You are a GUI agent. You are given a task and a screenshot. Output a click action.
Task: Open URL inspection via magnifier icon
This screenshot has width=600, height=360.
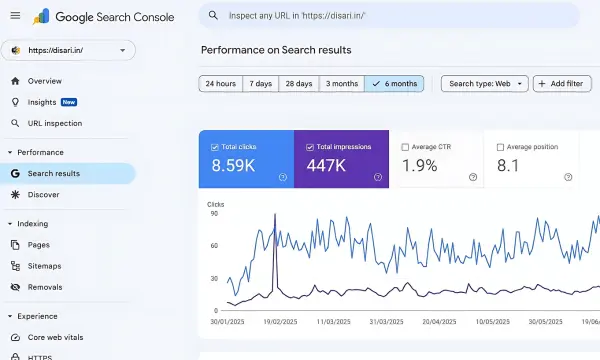(x=15, y=123)
